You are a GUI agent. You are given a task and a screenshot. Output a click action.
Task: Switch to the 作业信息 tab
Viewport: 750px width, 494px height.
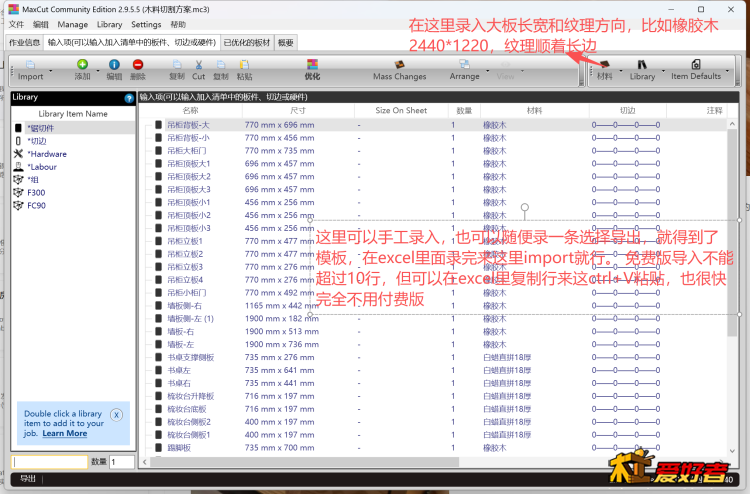[24, 43]
